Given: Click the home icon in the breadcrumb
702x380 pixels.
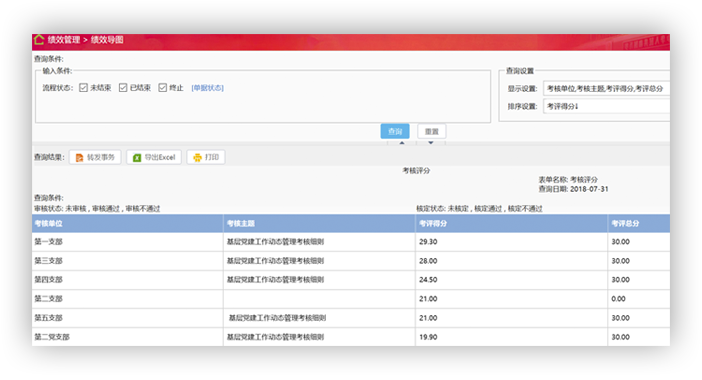Looking at the screenshot, I should pos(39,40).
